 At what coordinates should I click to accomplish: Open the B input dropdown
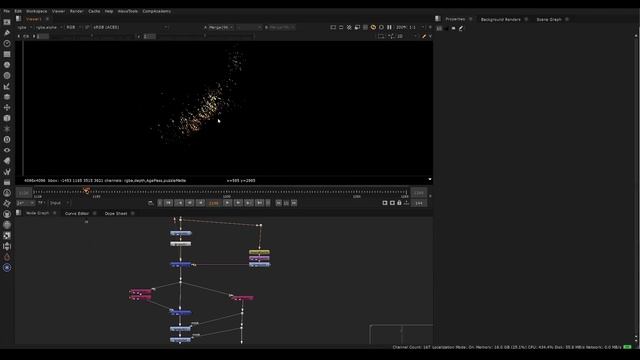282,27
